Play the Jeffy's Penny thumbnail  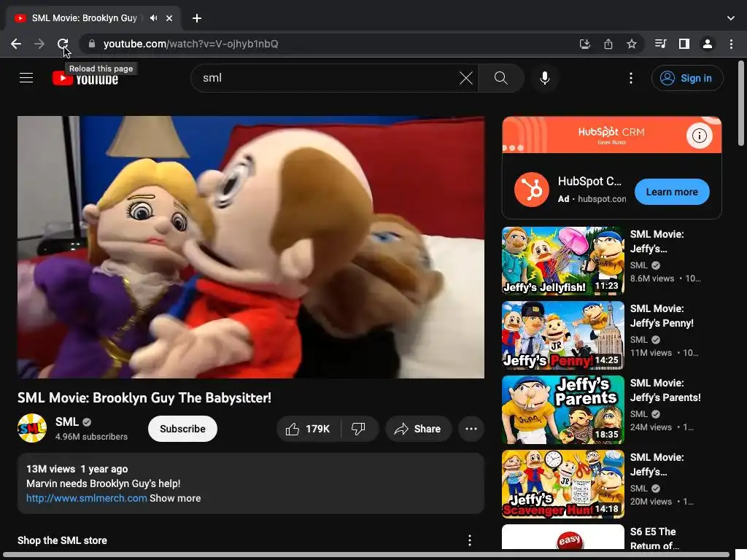[562, 335]
